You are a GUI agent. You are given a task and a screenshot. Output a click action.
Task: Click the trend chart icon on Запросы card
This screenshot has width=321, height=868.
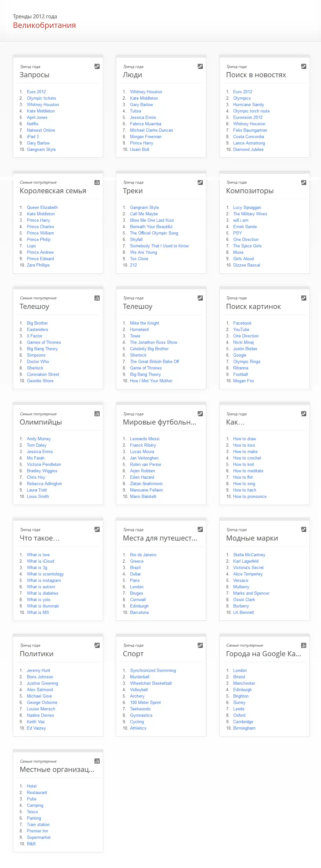97,66
